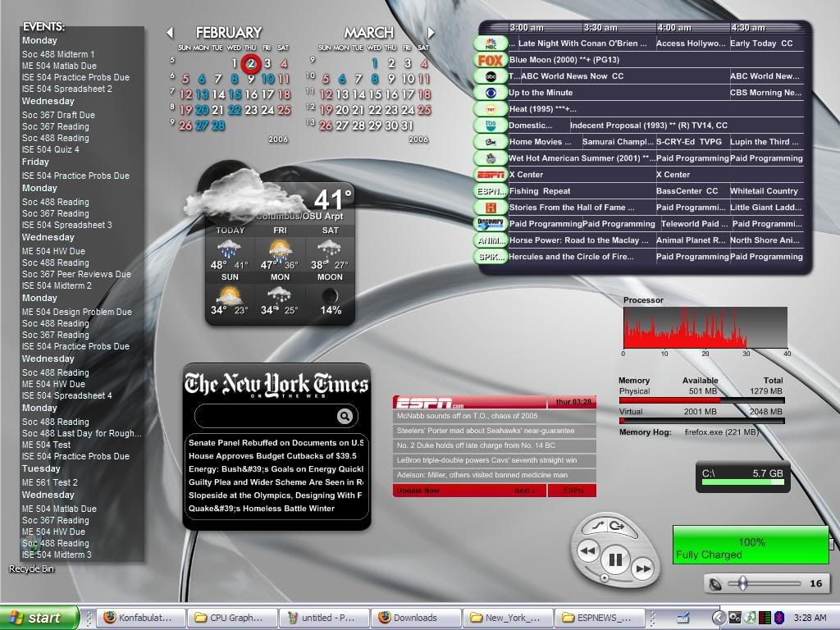Open the Start menu
This screenshot has width=840, height=630.
click(39, 618)
